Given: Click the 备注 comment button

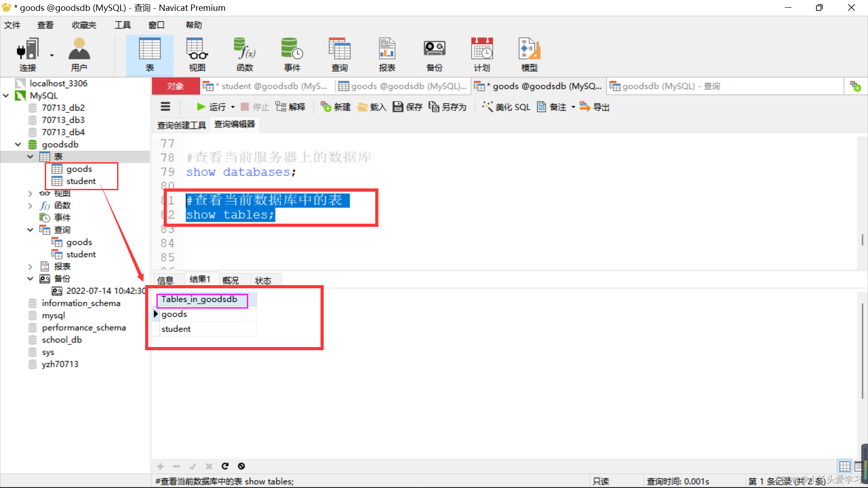Looking at the screenshot, I should (552, 107).
